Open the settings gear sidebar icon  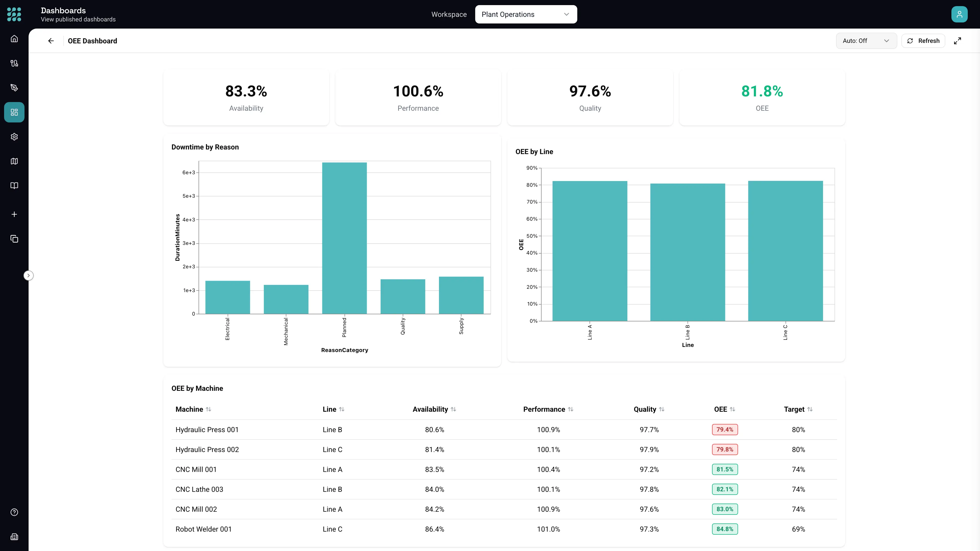14,136
